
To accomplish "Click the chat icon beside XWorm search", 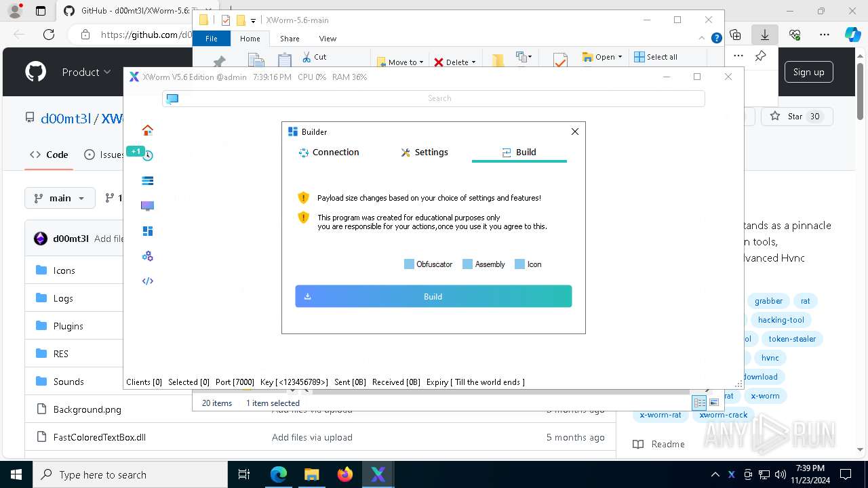I will 172,98.
